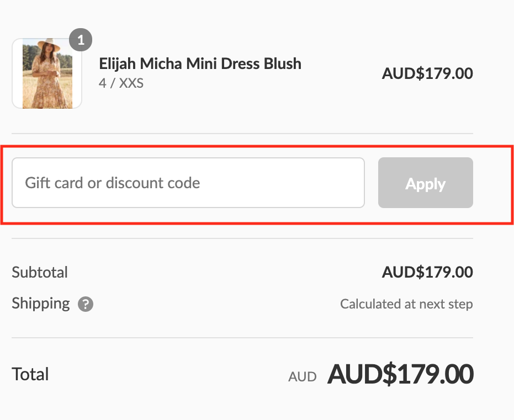Click the Total label
The height and width of the screenshot is (420, 514).
30,374
